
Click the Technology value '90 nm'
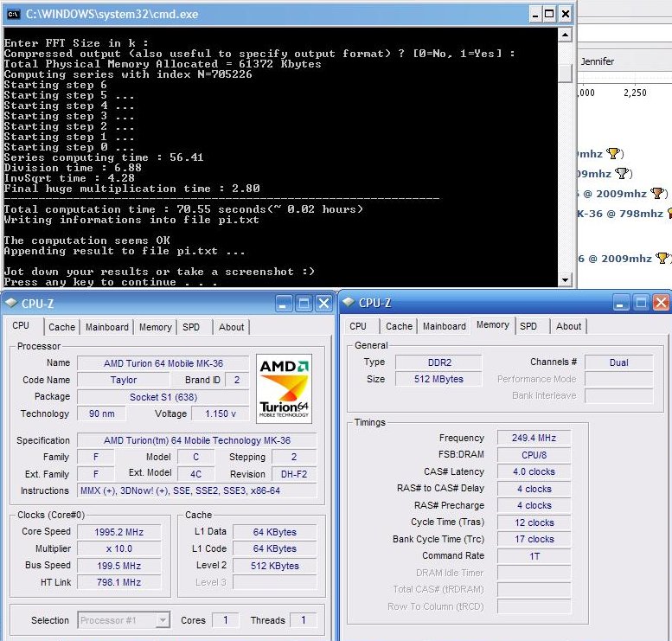101,413
